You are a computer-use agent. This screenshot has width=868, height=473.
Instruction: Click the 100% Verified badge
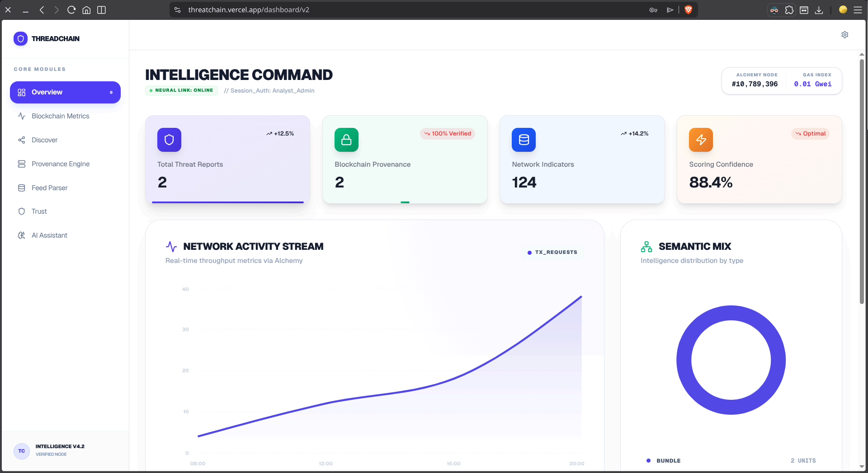[x=448, y=134]
